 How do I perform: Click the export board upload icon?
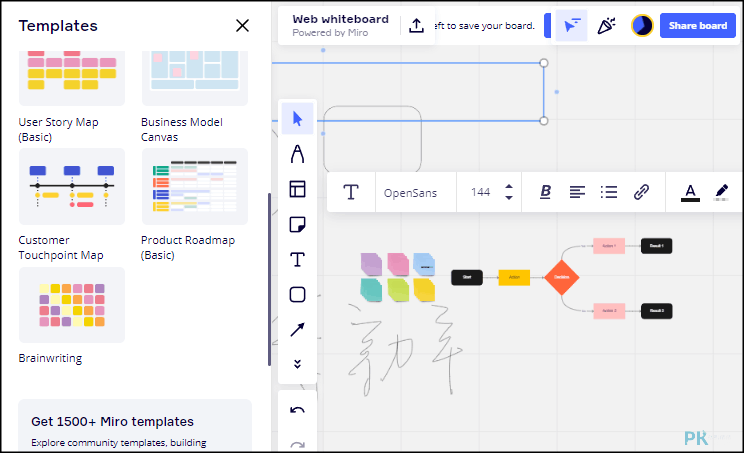click(416, 26)
